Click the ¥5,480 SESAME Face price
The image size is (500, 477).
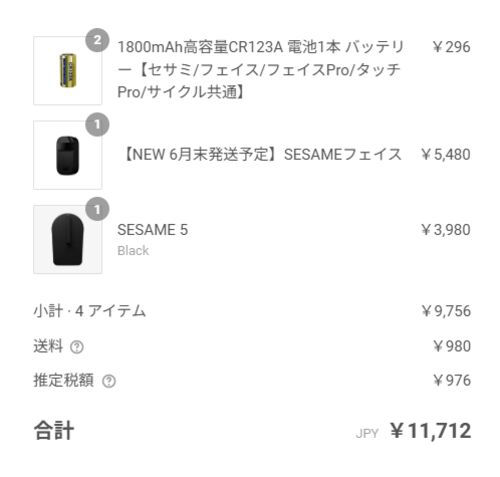(446, 154)
